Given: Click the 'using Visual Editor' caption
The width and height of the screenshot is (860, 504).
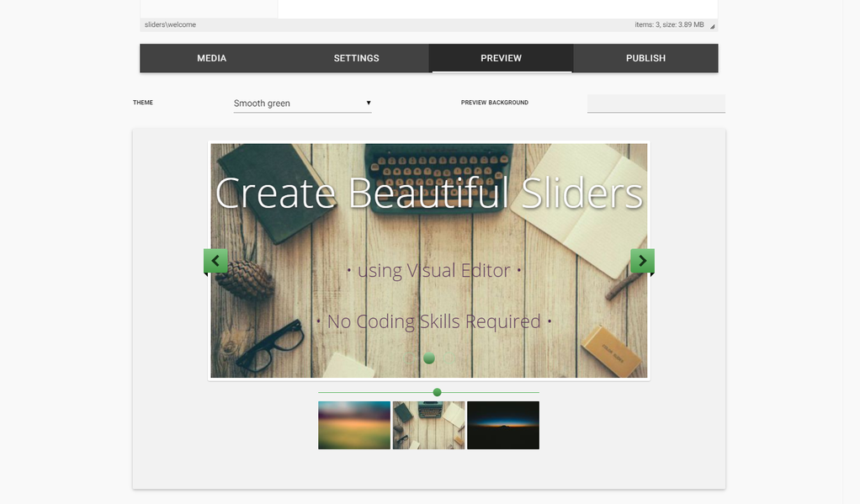Looking at the screenshot, I should click(x=434, y=270).
